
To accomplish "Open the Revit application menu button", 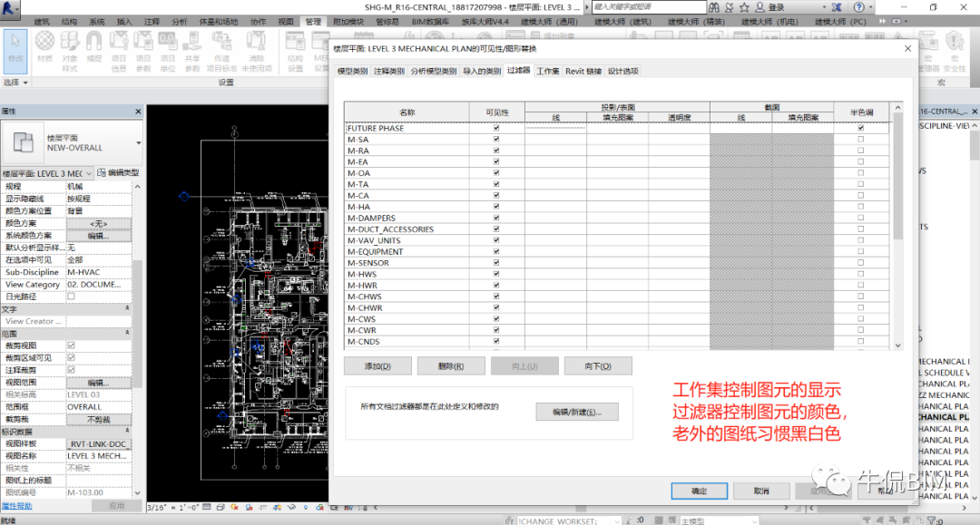I will [9, 8].
